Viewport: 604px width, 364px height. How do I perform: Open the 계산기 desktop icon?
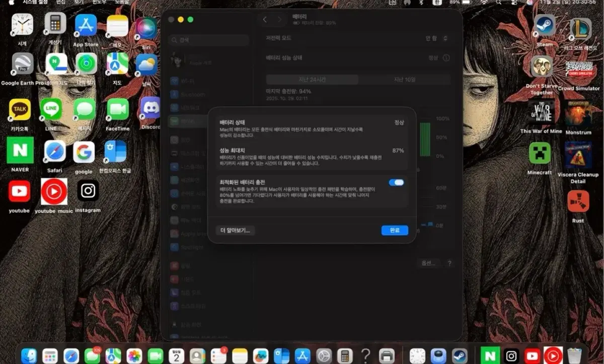[x=55, y=23]
